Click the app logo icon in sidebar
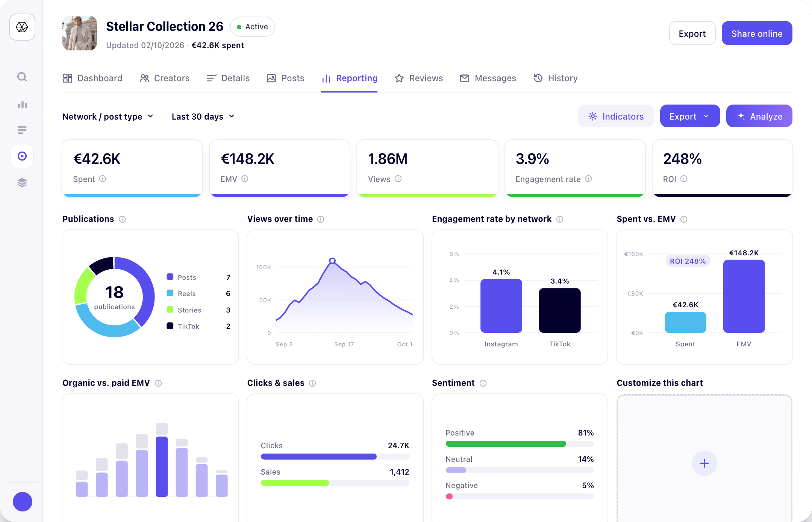Image resolution: width=812 pixels, height=522 pixels. 22,27
